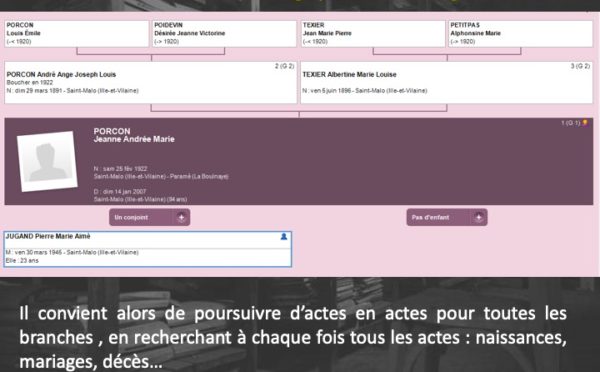
Task: Click Jeanne's death date line dim 14 jan 2007
Action: click(120, 191)
